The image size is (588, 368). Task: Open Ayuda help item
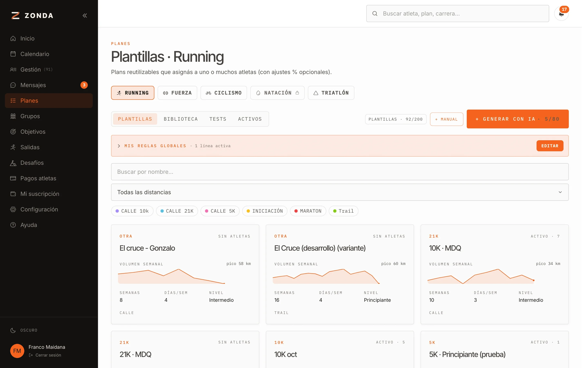[x=49, y=225]
